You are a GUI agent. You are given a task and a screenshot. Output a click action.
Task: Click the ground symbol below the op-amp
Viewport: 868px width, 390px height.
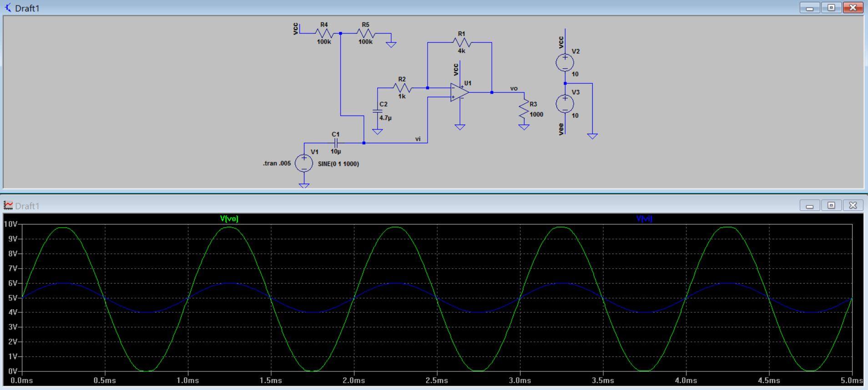460,127
